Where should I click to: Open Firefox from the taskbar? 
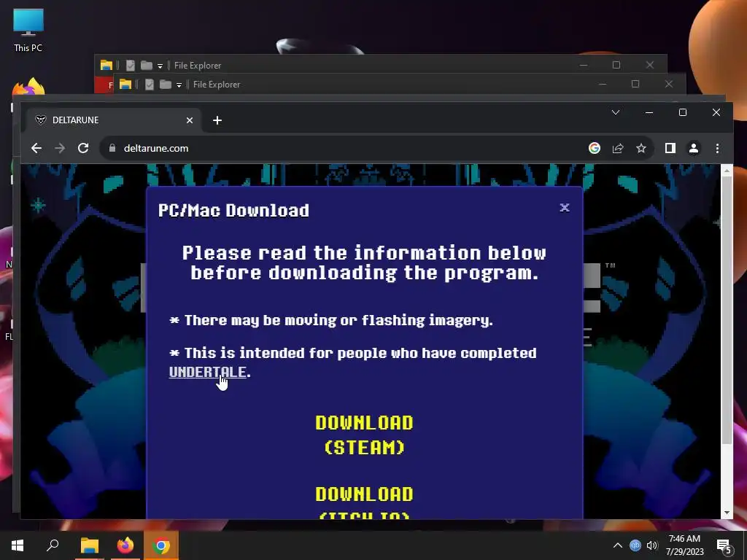click(125, 545)
